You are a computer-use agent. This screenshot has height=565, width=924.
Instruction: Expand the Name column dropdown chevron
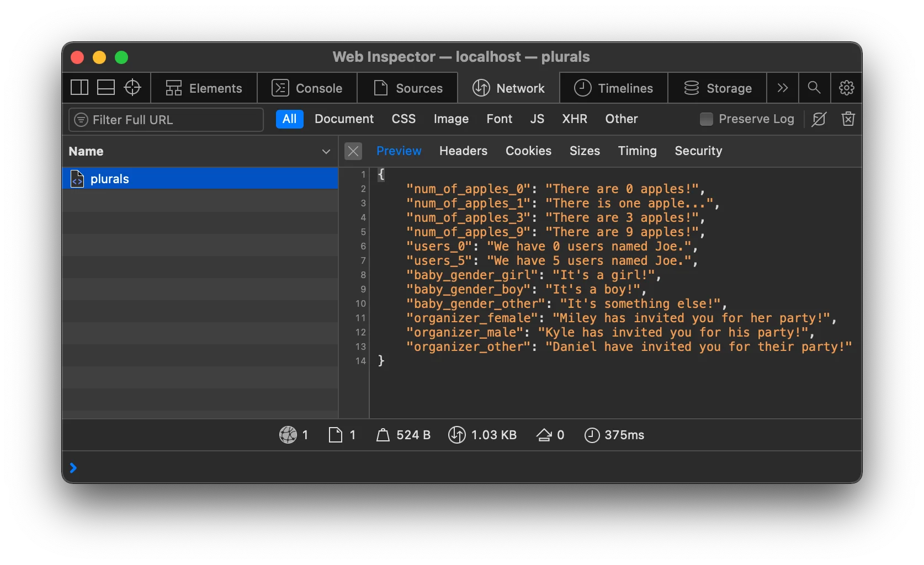pos(326,152)
